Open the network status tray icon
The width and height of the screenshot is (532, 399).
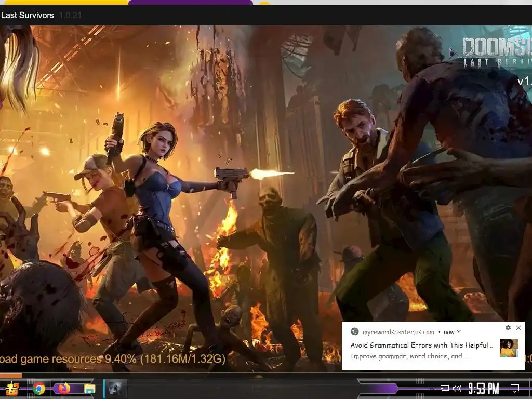[x=445, y=389]
